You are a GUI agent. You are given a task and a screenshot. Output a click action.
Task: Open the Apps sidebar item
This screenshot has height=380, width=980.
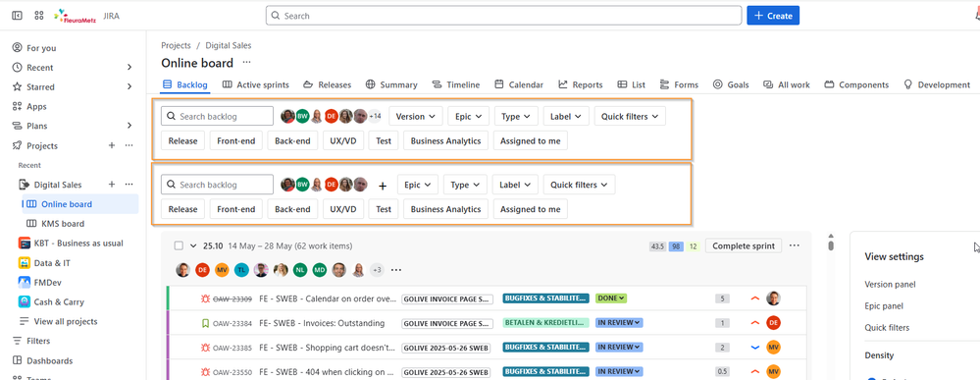[x=36, y=106]
